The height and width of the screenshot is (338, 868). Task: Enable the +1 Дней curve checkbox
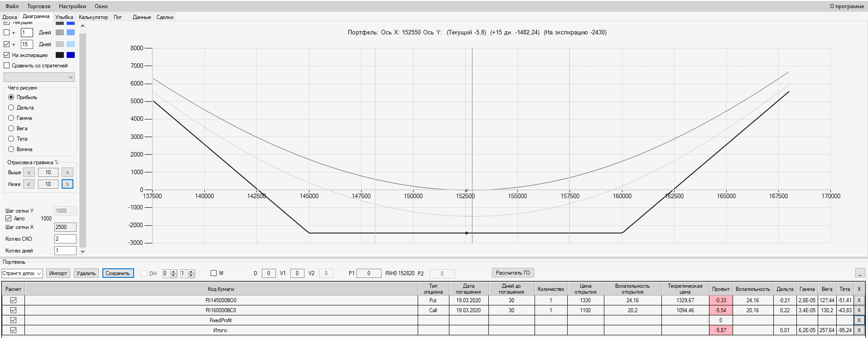point(6,33)
